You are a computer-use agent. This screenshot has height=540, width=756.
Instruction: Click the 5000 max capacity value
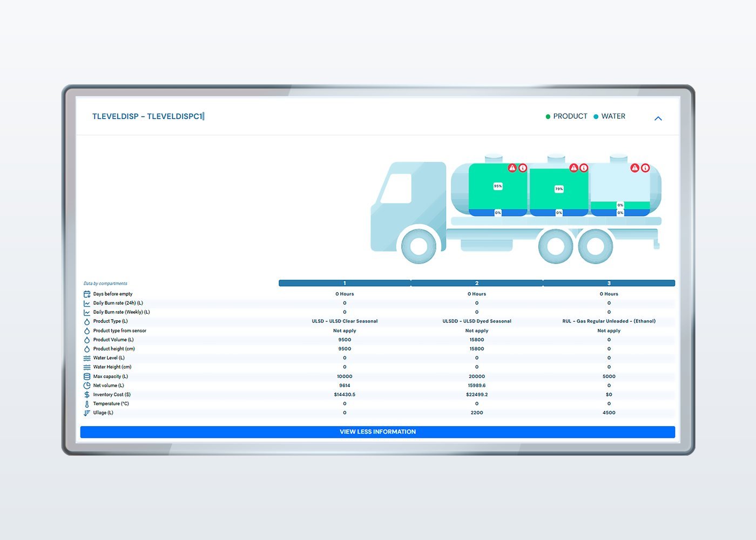click(609, 376)
